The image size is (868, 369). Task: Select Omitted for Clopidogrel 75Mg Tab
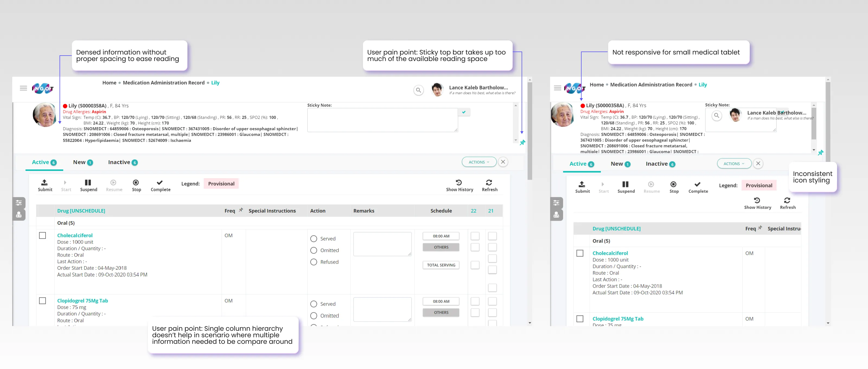click(314, 316)
